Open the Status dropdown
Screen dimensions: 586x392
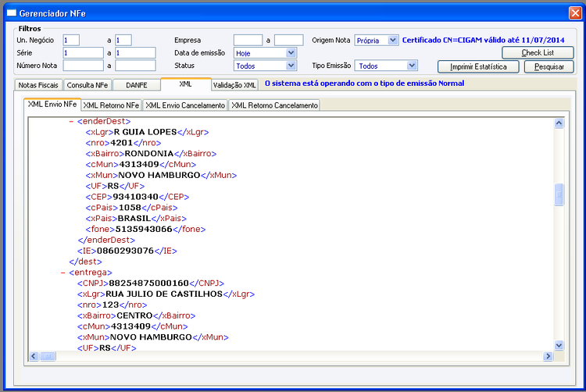(291, 66)
